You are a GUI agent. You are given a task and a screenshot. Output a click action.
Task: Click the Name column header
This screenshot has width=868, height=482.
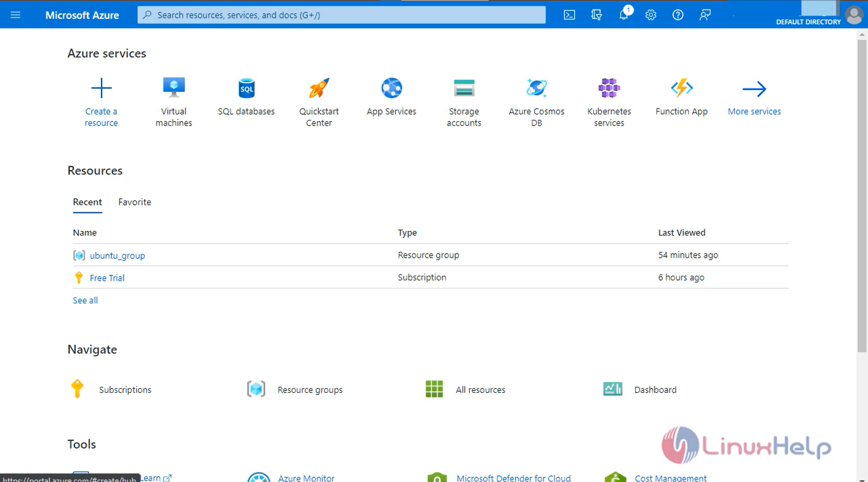85,233
